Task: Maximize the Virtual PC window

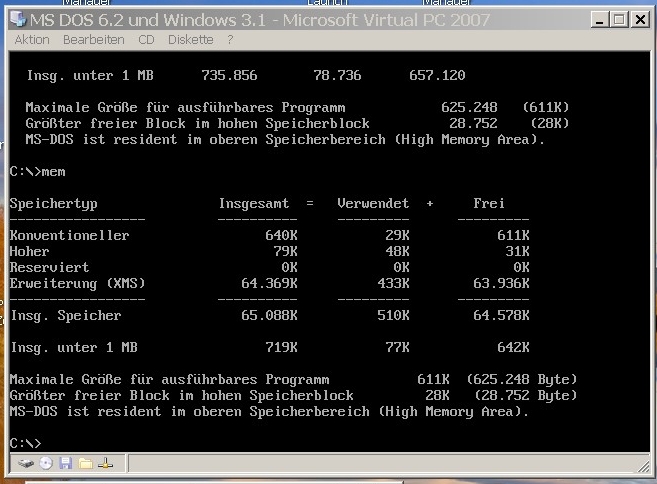Action: click(619, 20)
